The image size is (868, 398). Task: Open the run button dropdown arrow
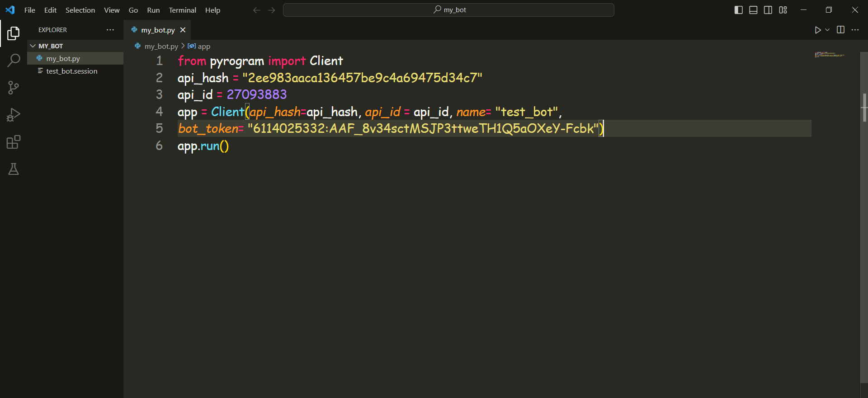pos(827,30)
